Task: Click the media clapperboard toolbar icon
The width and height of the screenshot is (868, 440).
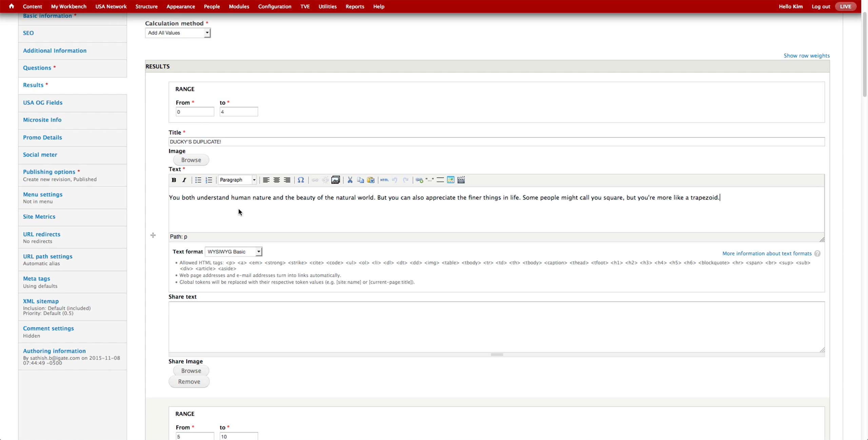Action: (461, 180)
